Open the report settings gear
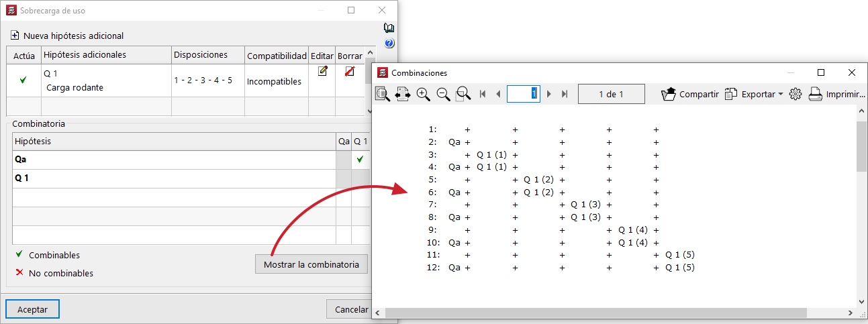 click(x=795, y=95)
